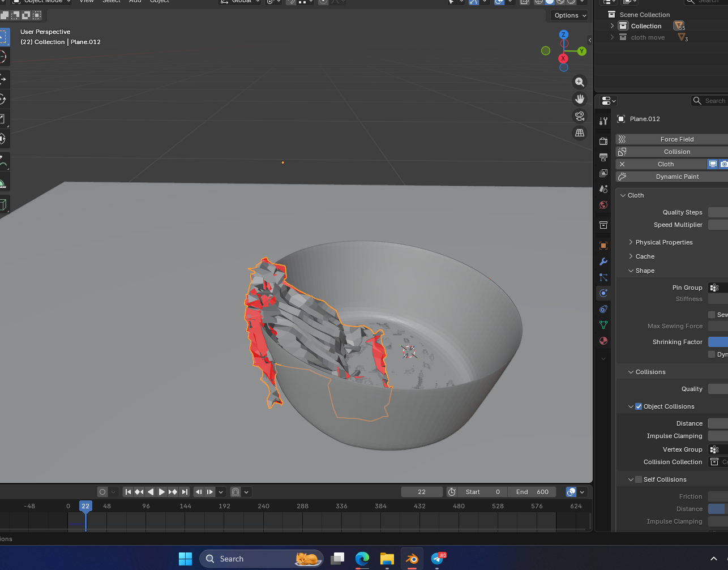Open the Scene properties tab
728x570 pixels.
coord(603,188)
